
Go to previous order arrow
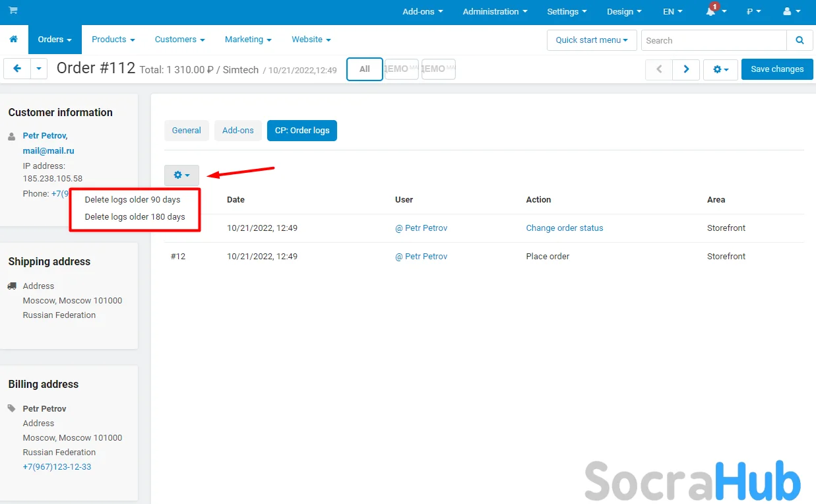click(x=658, y=69)
